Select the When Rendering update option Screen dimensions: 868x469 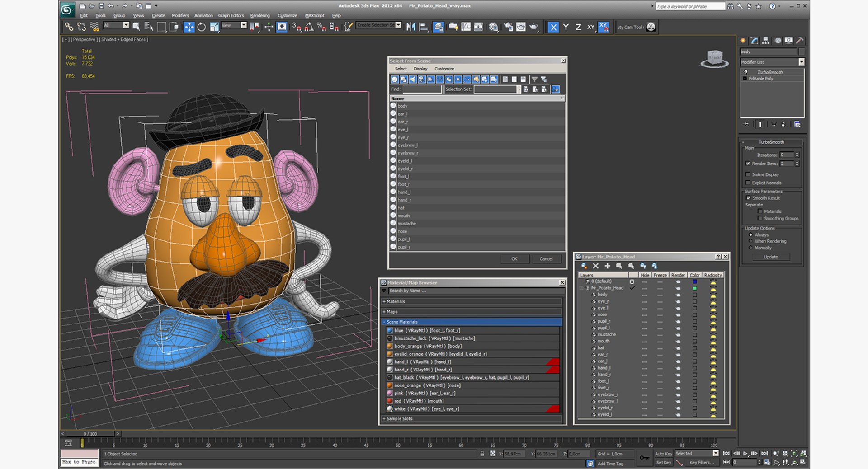click(x=751, y=241)
